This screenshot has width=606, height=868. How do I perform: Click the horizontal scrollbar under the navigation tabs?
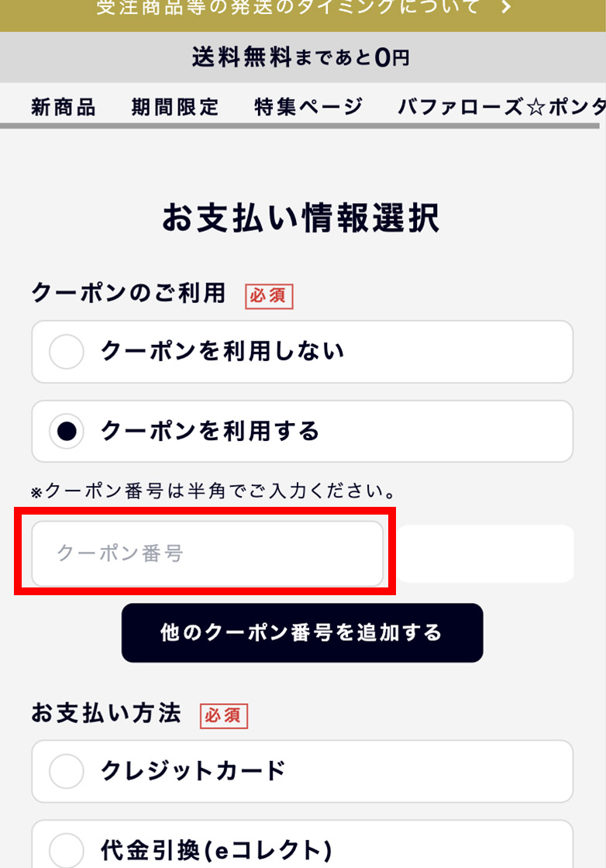click(299, 126)
